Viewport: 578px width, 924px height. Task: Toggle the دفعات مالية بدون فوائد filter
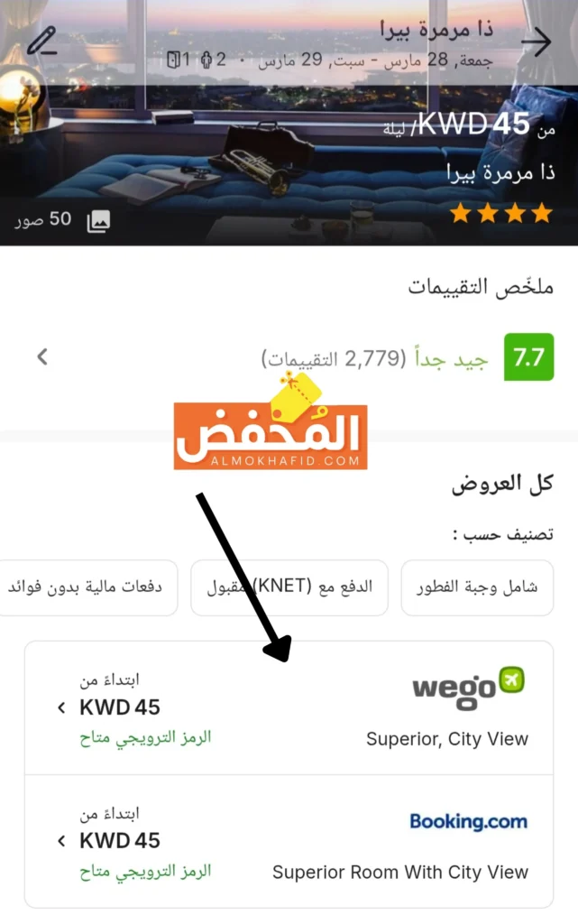point(88,587)
